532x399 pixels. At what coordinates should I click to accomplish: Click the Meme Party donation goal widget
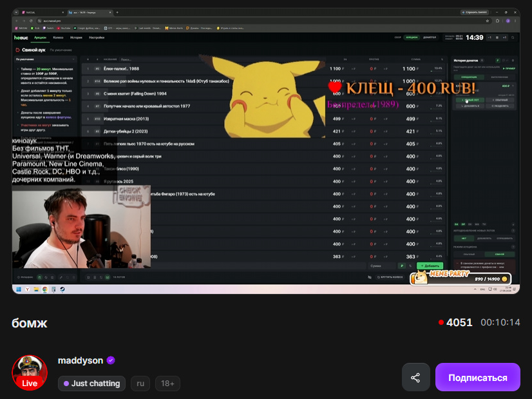click(461, 278)
